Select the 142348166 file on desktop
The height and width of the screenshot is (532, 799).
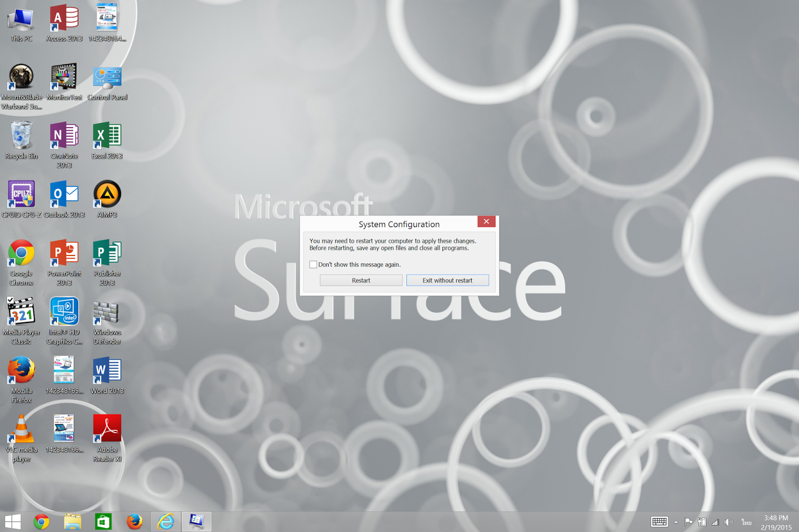[64, 435]
